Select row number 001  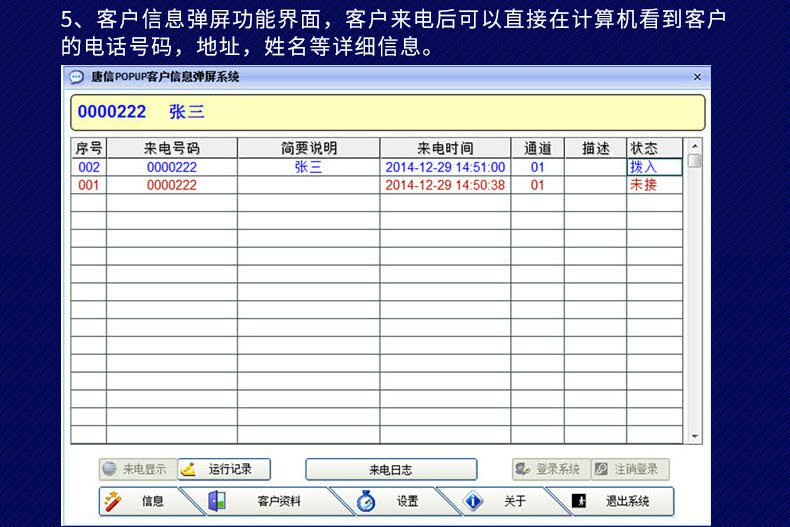point(89,185)
